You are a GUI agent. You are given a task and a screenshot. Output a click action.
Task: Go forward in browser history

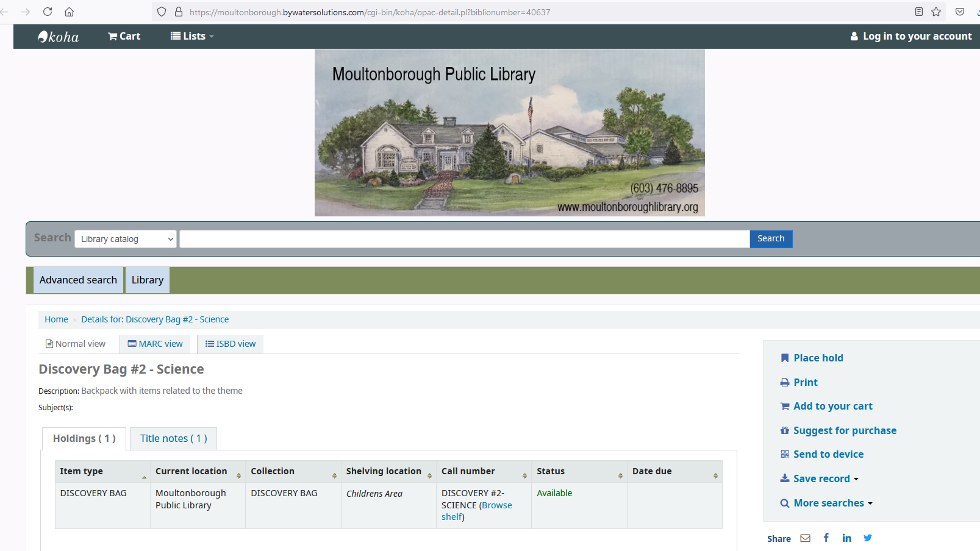click(26, 12)
